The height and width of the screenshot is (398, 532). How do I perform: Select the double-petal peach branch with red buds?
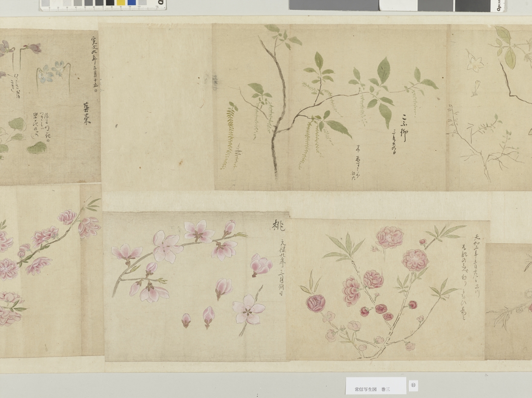(x=387, y=290)
